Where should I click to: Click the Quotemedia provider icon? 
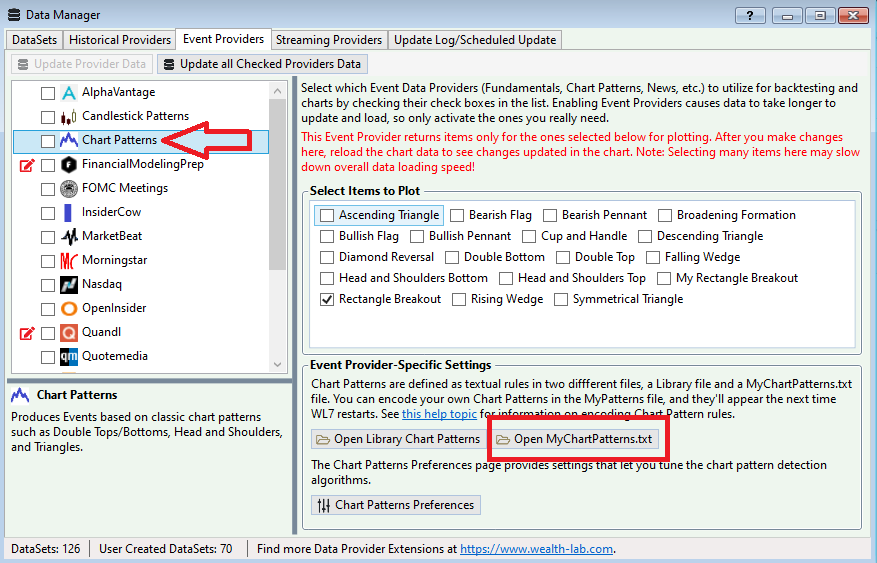(x=69, y=357)
